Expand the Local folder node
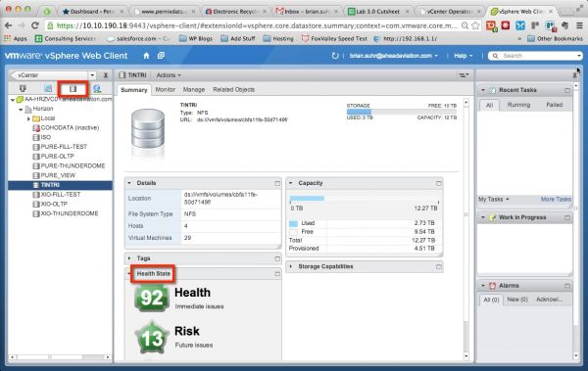The height and width of the screenshot is (371, 588). 28,118
